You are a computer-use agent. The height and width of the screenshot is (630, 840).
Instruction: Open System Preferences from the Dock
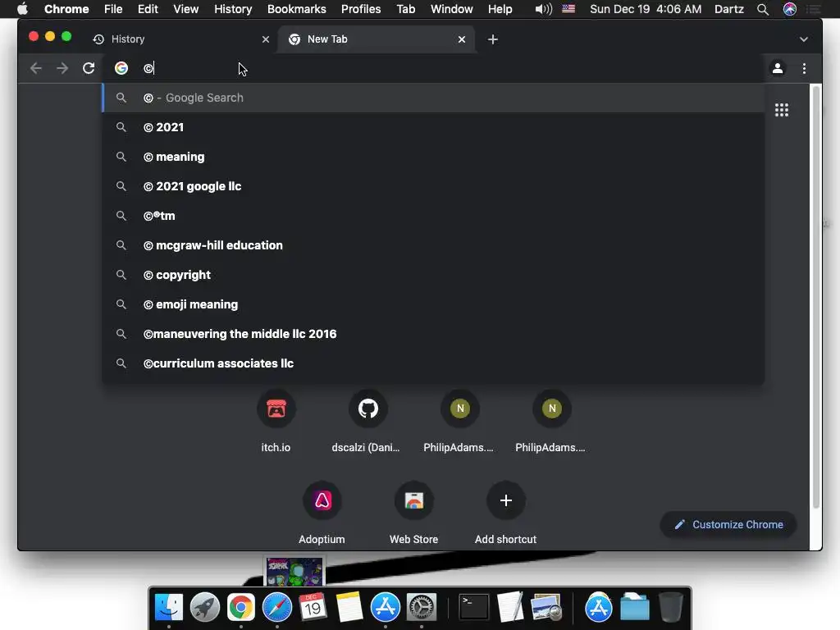422,608
